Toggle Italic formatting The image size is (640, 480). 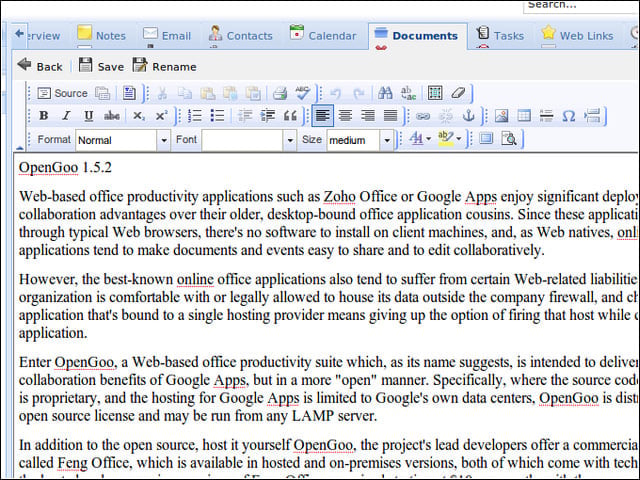(x=66, y=116)
